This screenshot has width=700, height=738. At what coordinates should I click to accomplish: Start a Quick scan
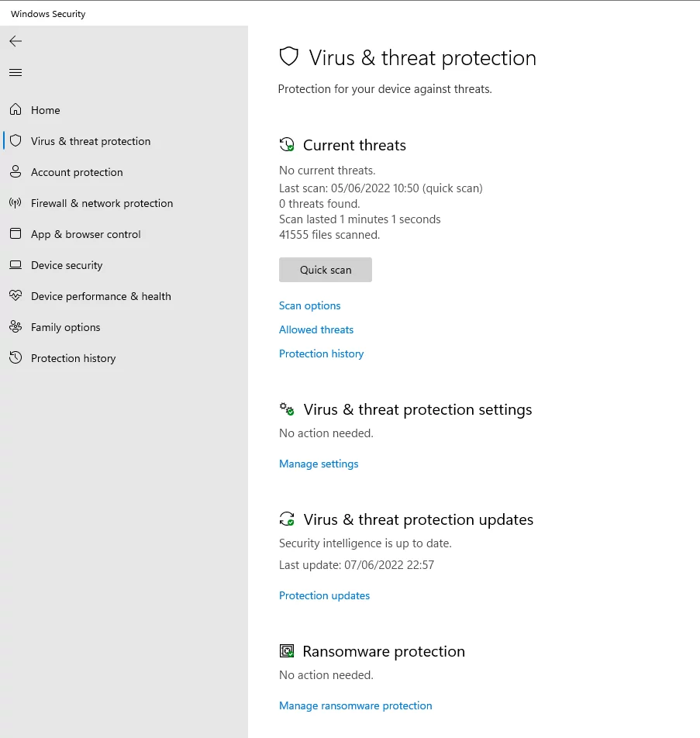click(x=325, y=269)
